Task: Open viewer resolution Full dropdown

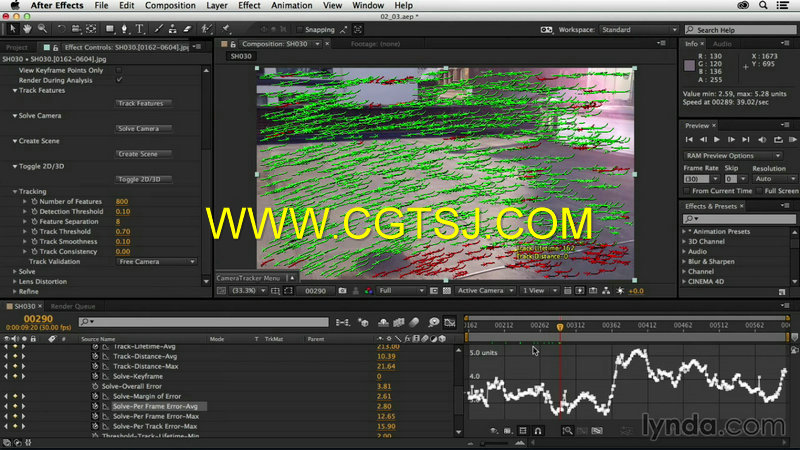Action: [x=401, y=291]
